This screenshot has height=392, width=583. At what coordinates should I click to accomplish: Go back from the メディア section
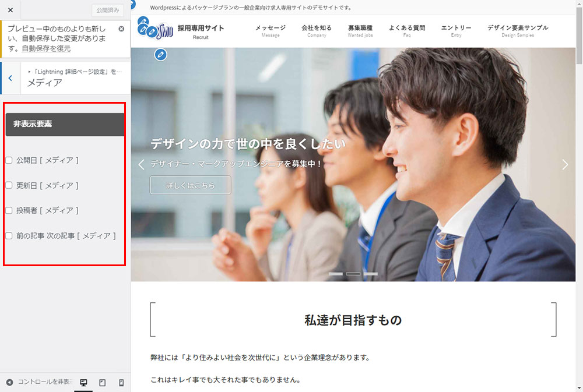coord(10,77)
